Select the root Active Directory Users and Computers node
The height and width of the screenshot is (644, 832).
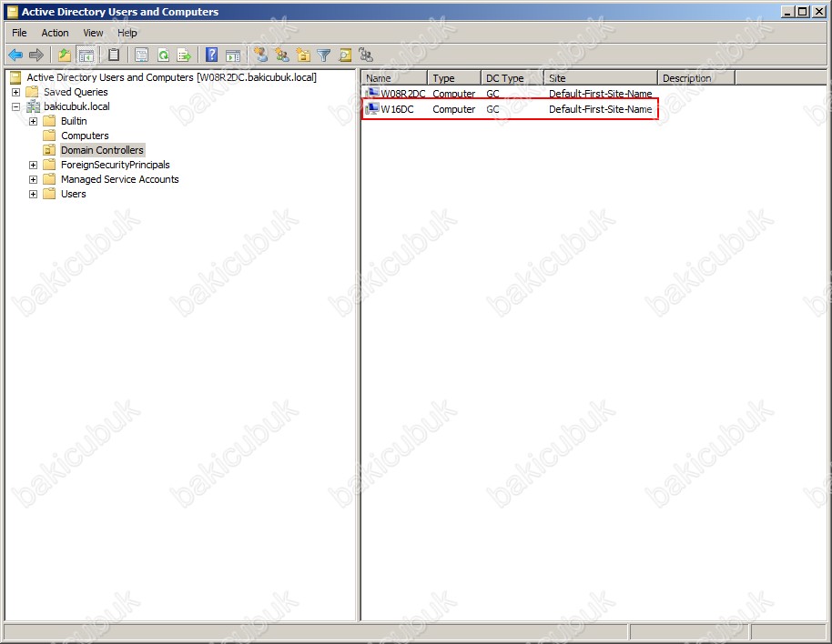coord(171,77)
